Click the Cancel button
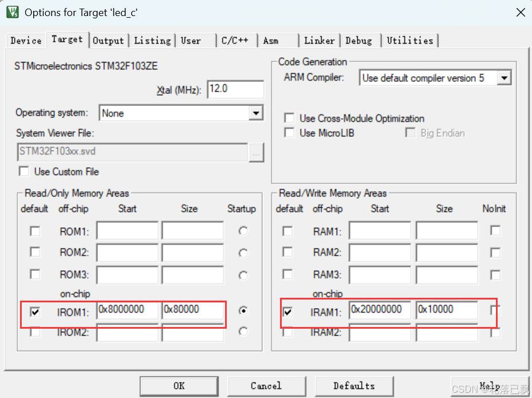This screenshot has height=398, width=532. (x=267, y=386)
